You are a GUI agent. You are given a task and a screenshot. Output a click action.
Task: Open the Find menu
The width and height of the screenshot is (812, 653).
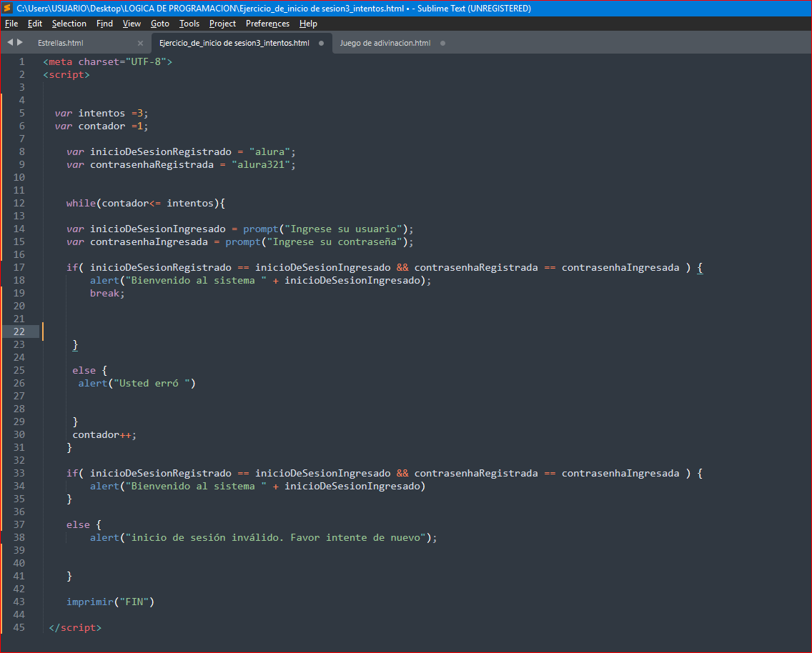tap(104, 24)
